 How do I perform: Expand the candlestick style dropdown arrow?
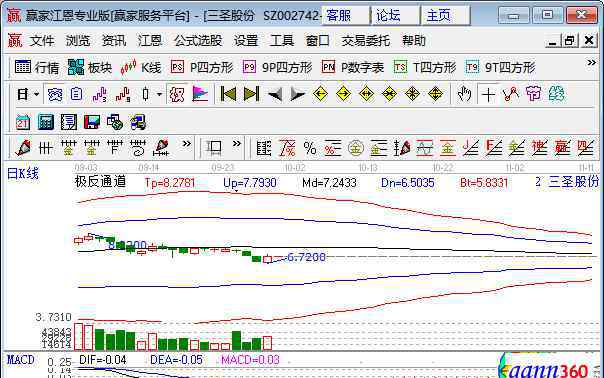coord(159,94)
